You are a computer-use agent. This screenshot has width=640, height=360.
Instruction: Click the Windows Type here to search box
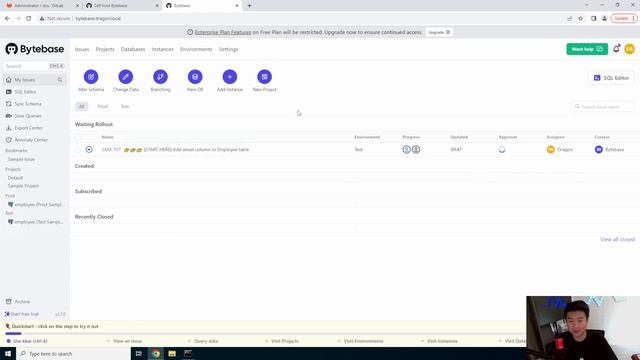(x=73, y=353)
